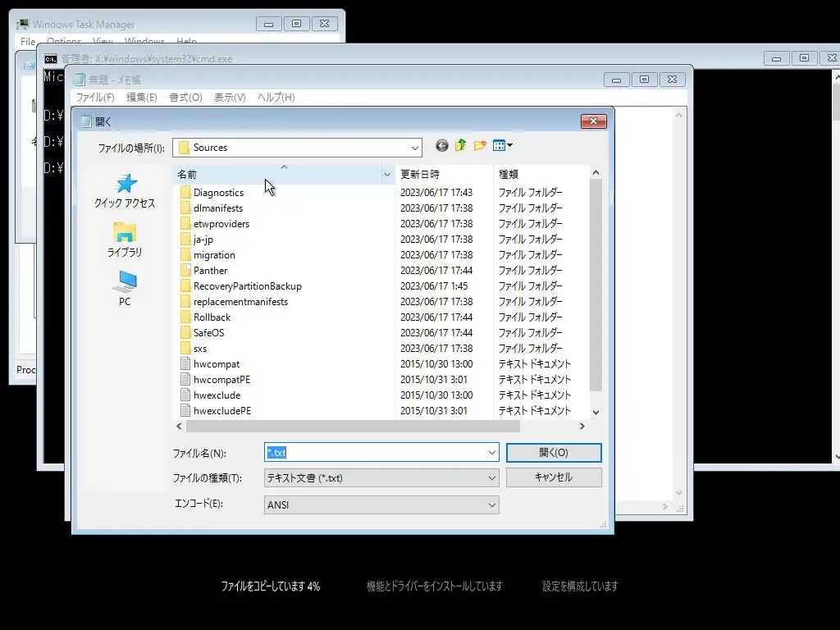The height and width of the screenshot is (630, 840).
Task: Click file list scroll right arrow
Action: tap(582, 427)
